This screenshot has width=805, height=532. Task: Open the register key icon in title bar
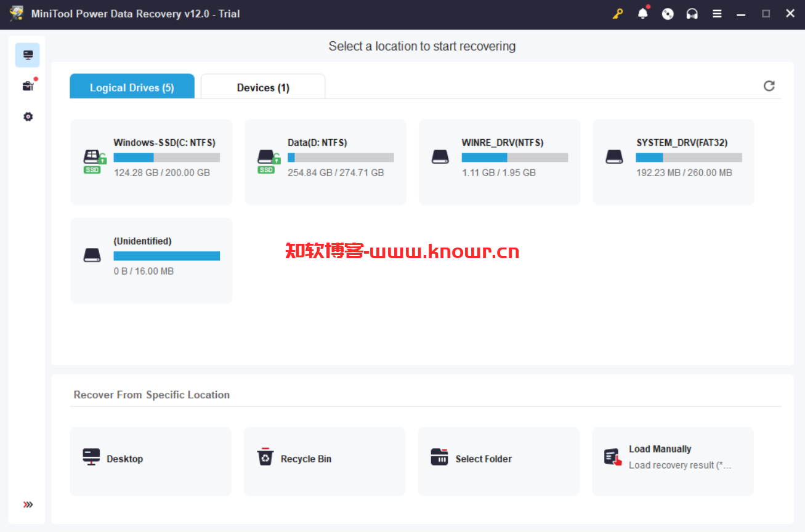click(618, 14)
